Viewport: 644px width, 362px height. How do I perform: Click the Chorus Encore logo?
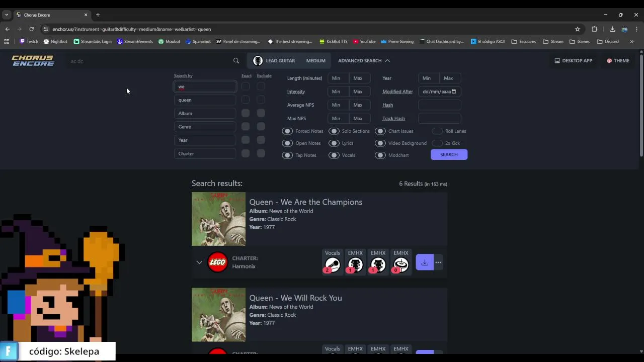pos(33,61)
